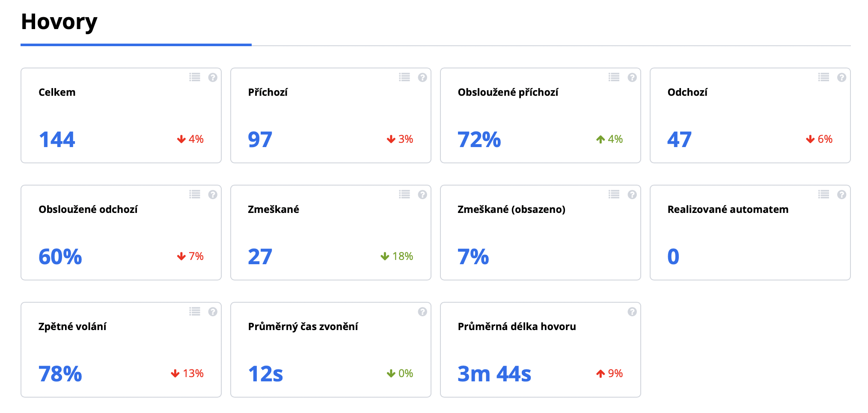Open list icon on Zpětné volání card
868x413 pixels.
pos(195,312)
